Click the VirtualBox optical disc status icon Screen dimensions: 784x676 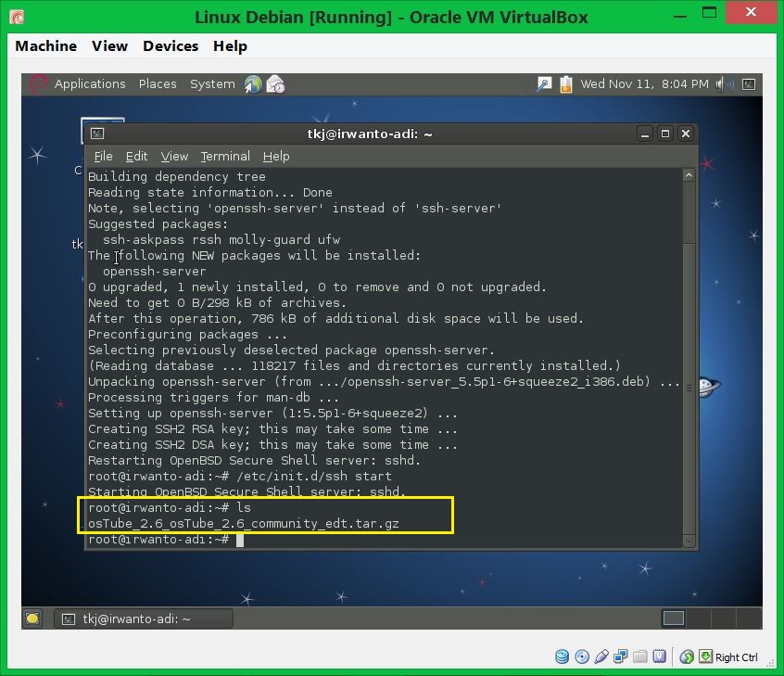point(581,657)
